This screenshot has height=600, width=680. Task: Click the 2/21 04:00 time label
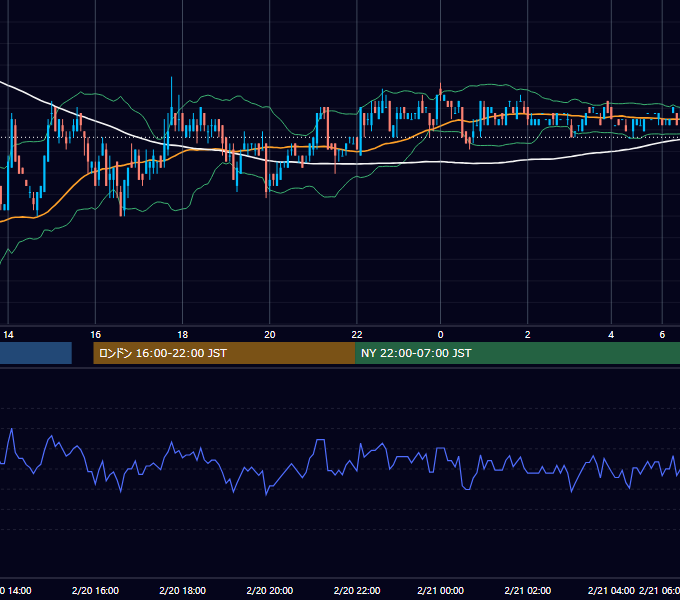pyautogui.click(x=611, y=590)
